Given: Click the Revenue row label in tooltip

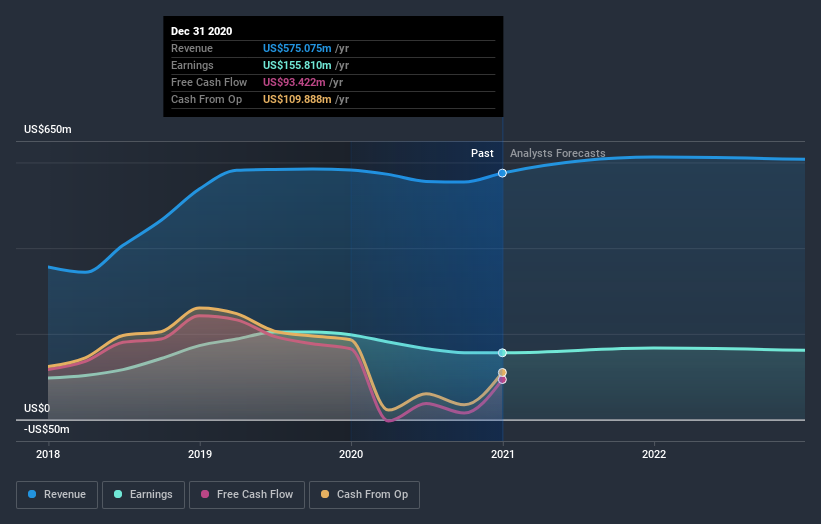Looking at the screenshot, I should tap(192, 48).
